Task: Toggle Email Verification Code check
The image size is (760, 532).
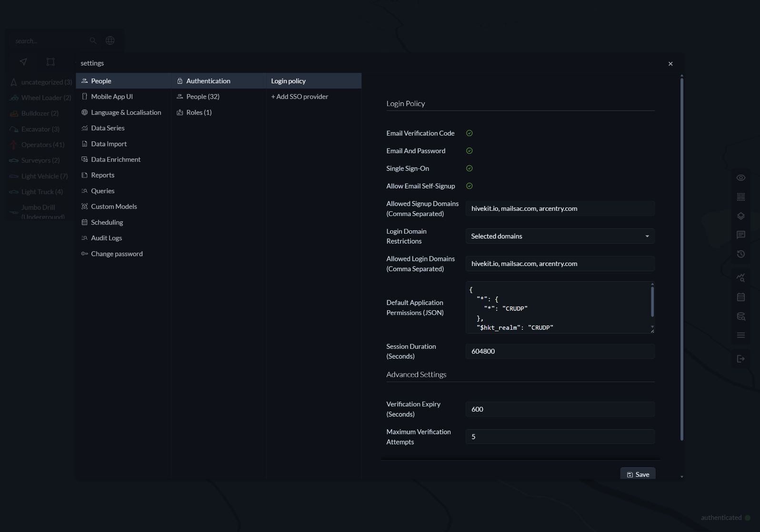Action: coord(470,133)
